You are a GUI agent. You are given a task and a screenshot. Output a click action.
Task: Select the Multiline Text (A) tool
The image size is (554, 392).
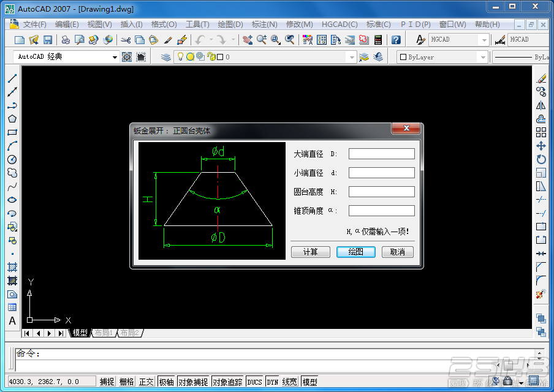coord(12,321)
